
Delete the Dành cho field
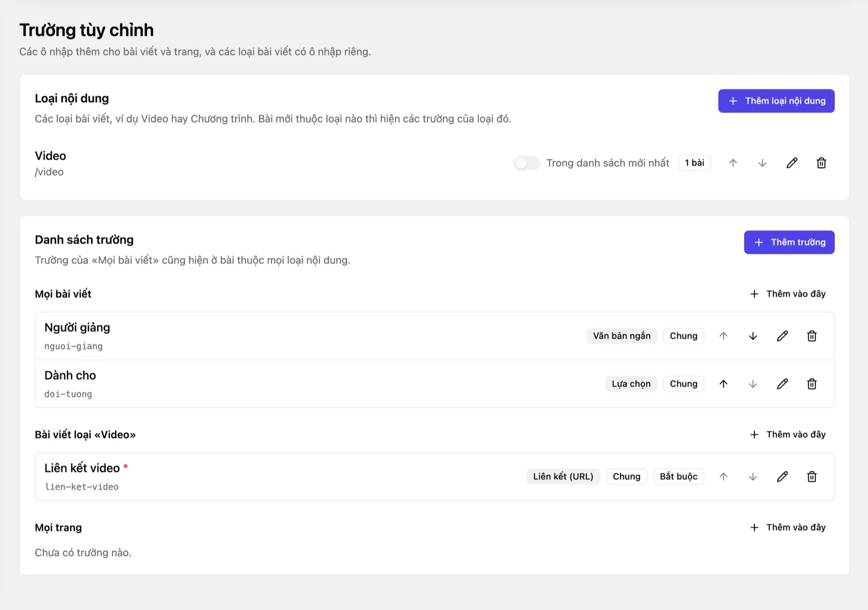pos(812,384)
